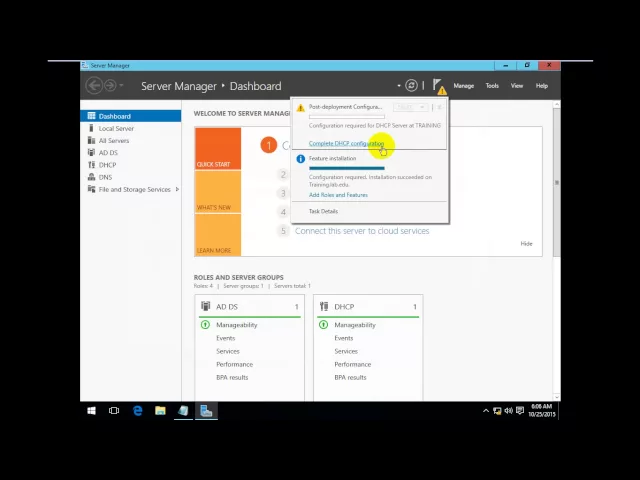Click the forward navigation arrow
This screenshot has width=640, height=480.
coord(110,86)
